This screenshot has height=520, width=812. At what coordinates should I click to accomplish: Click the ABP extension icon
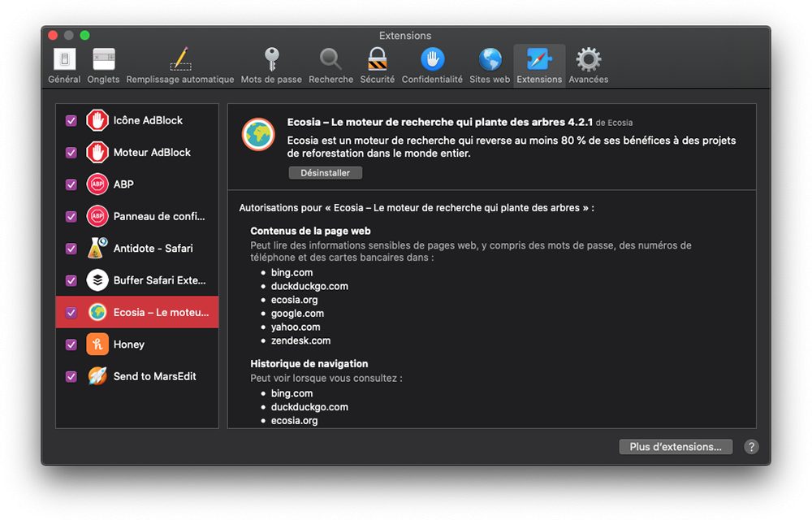tap(97, 184)
